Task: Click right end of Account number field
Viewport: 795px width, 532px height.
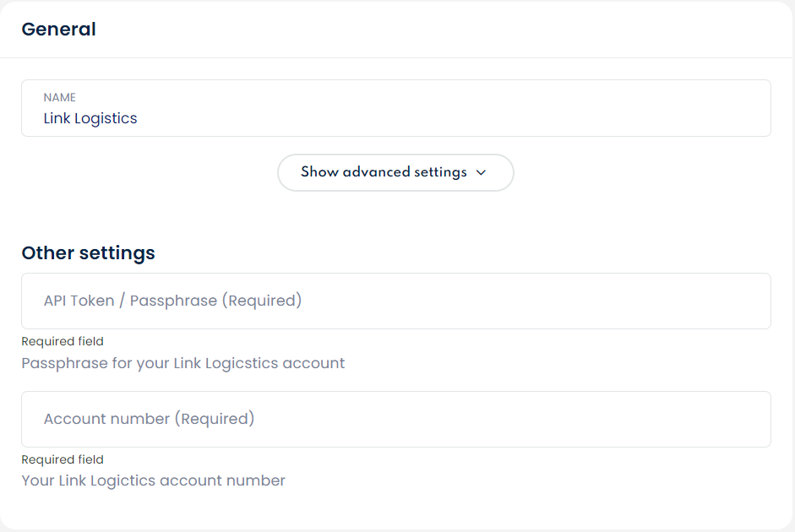Action: [743, 419]
